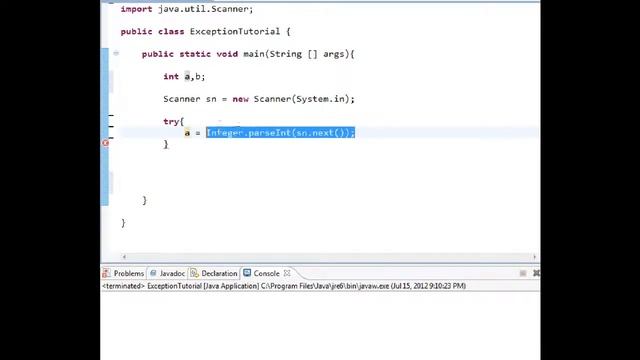Open the Problems tab
The image size is (640, 360).
[124, 273]
